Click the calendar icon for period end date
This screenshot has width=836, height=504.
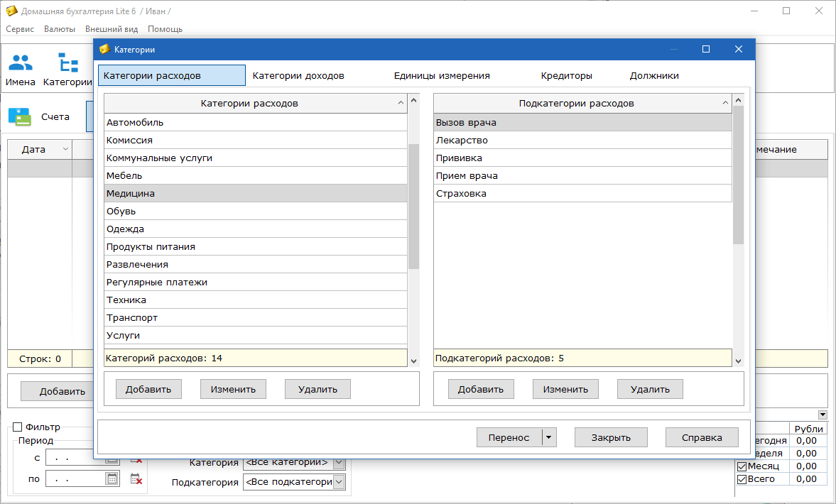tap(112, 479)
